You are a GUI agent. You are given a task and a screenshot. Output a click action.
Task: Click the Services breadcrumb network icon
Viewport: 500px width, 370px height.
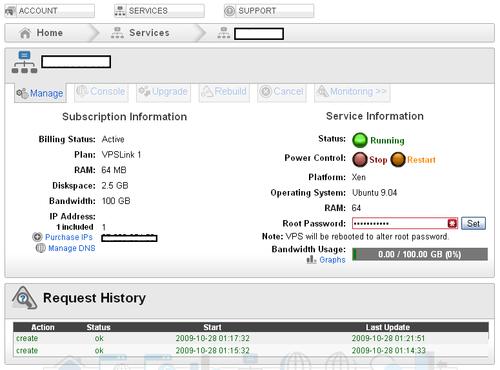117,33
